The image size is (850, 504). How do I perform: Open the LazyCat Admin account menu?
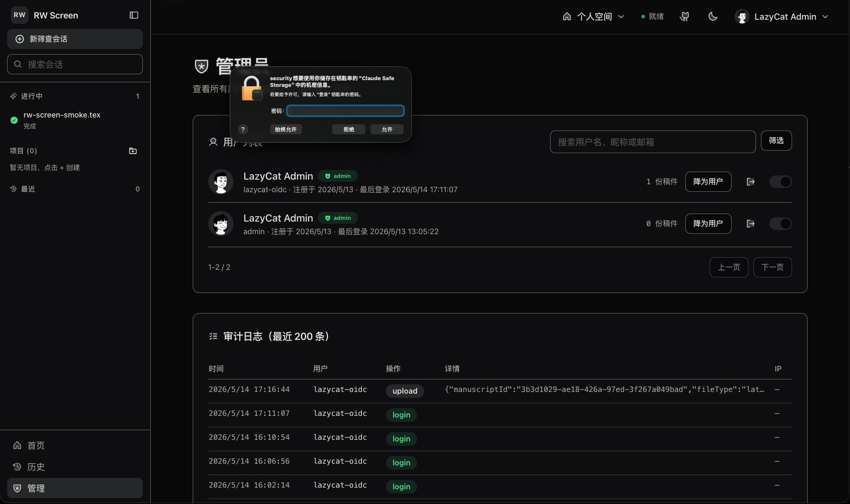pos(782,16)
